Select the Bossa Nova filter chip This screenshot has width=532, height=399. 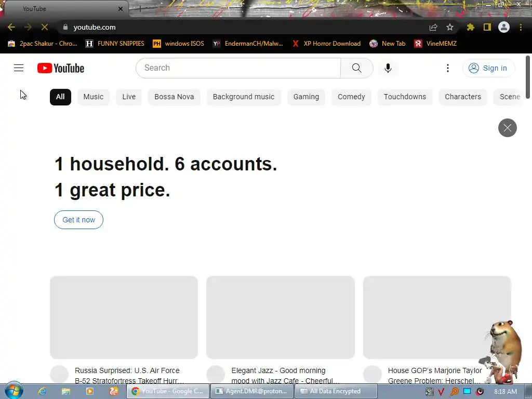tap(174, 97)
